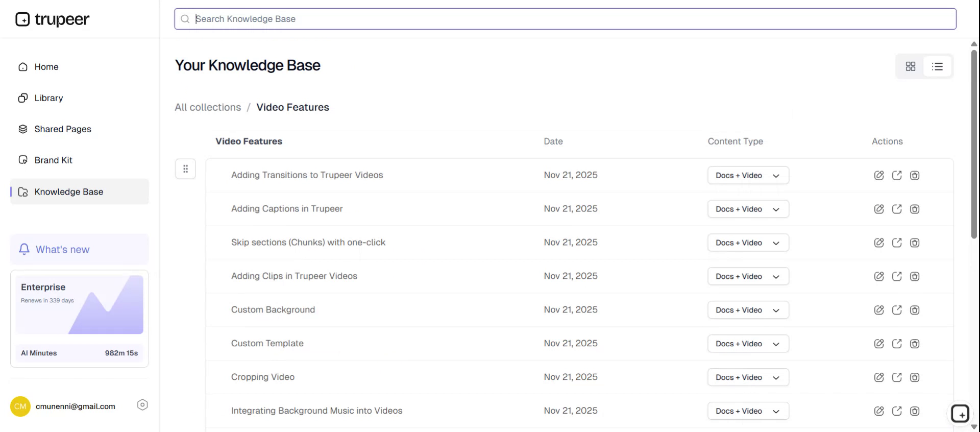Image resolution: width=980 pixels, height=432 pixels.
Task: Open Cropping Video in new tab
Action: point(897,377)
